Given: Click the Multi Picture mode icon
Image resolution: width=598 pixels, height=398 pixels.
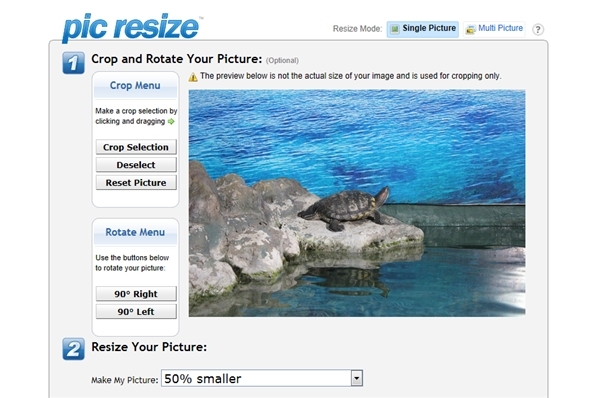Looking at the screenshot, I should [471, 29].
